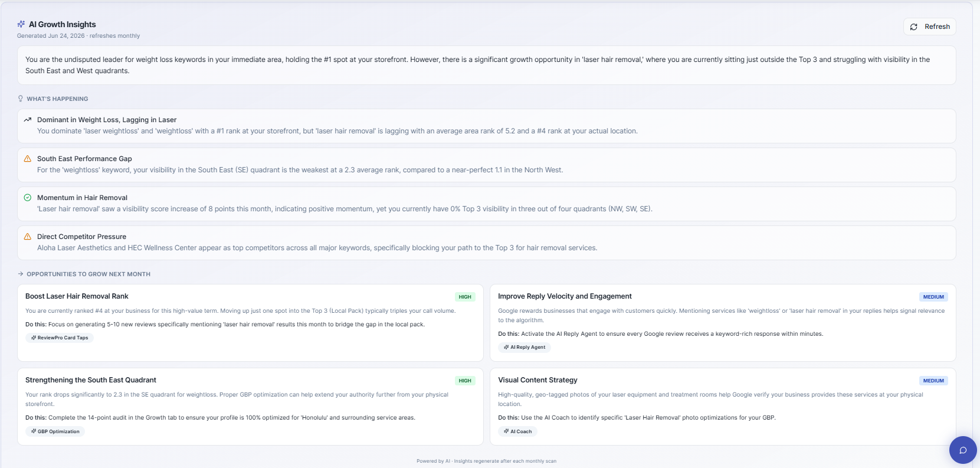Click the Improve Reply Velocity and Engagement title

565,296
